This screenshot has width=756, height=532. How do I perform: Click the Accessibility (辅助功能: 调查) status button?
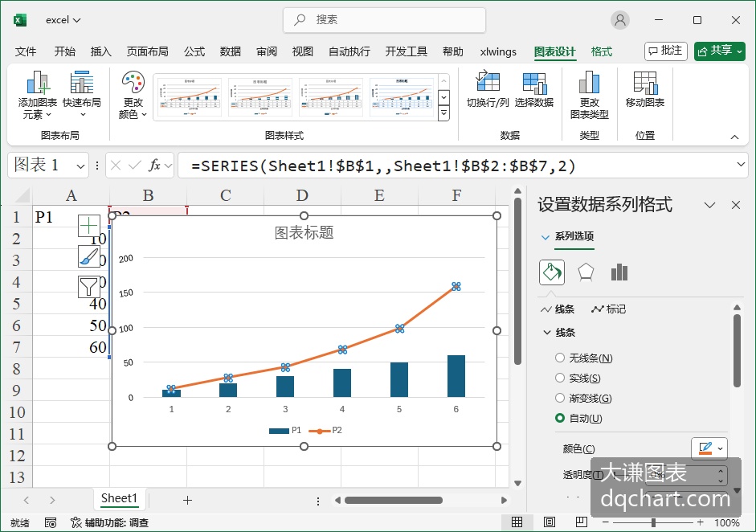point(109,522)
